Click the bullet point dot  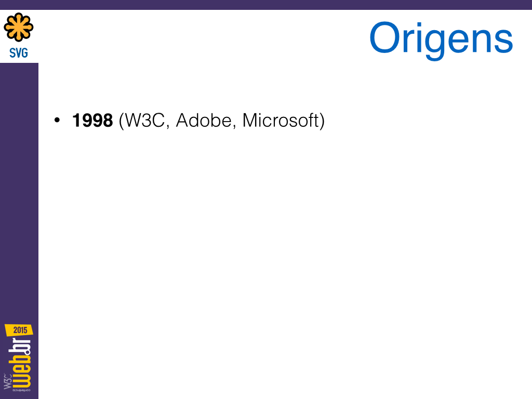pyautogui.click(x=57, y=120)
